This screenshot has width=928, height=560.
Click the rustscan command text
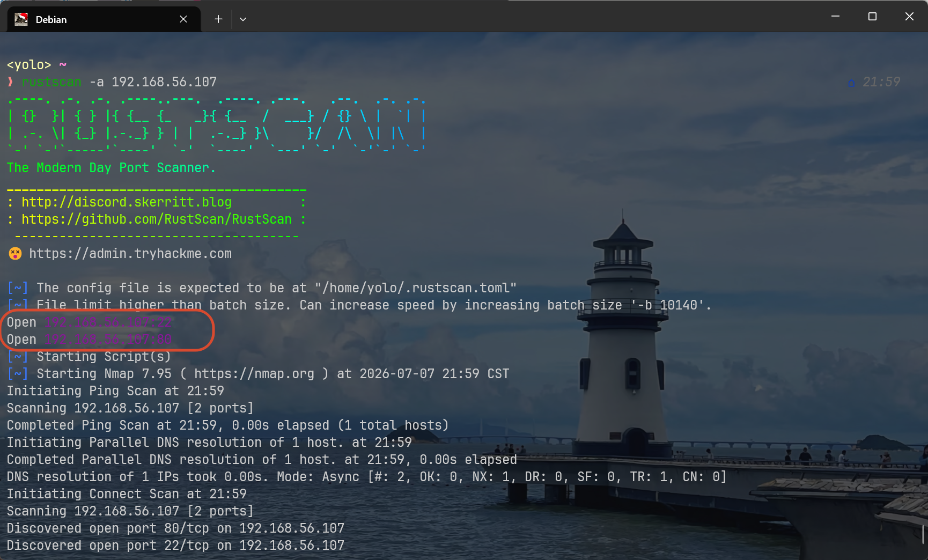[51, 82]
